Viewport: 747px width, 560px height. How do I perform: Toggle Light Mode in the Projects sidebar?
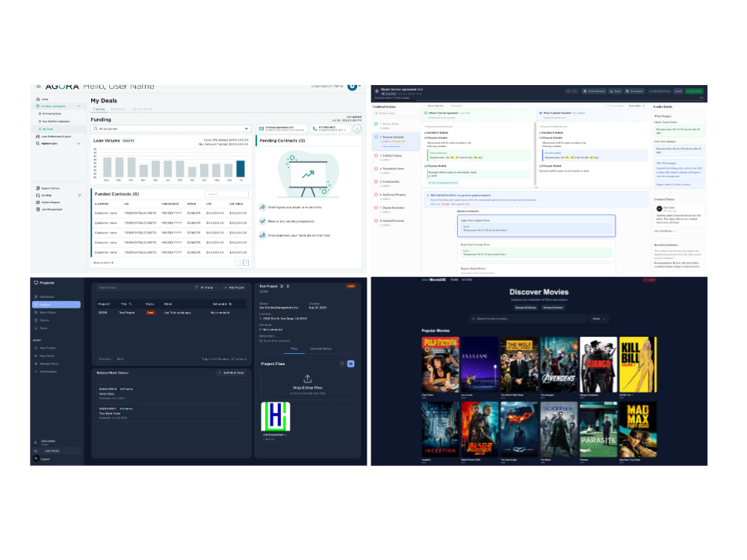56,450
